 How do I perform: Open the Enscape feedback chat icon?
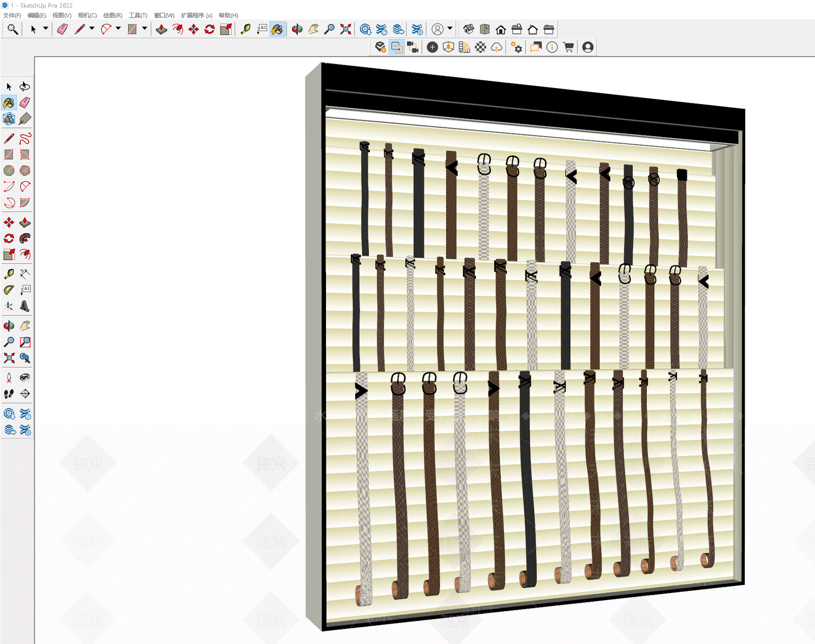point(536,47)
